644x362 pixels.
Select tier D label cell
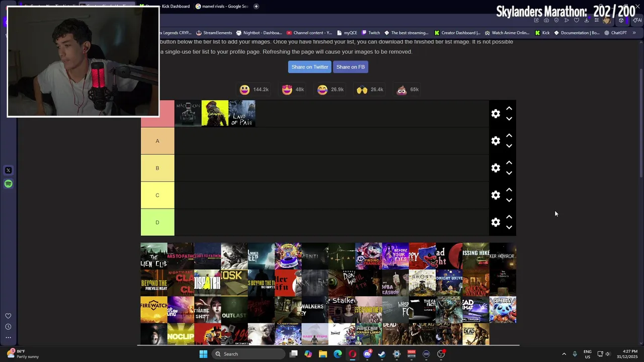[157, 222]
